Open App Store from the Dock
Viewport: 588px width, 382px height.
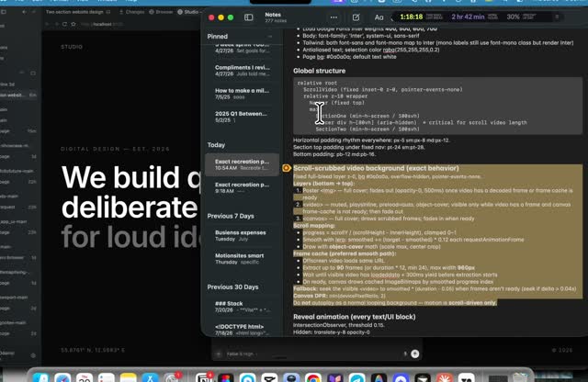pyautogui.click(x=150, y=377)
